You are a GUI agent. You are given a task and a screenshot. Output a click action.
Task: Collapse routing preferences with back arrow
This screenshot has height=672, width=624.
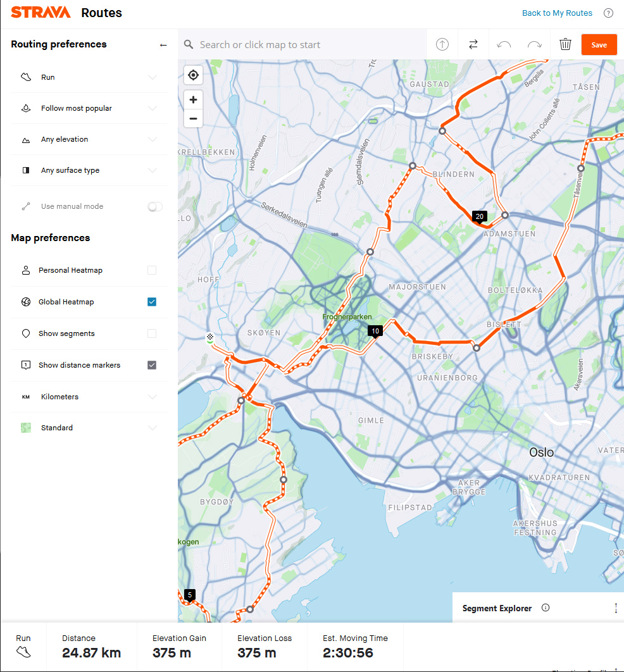pyautogui.click(x=163, y=45)
